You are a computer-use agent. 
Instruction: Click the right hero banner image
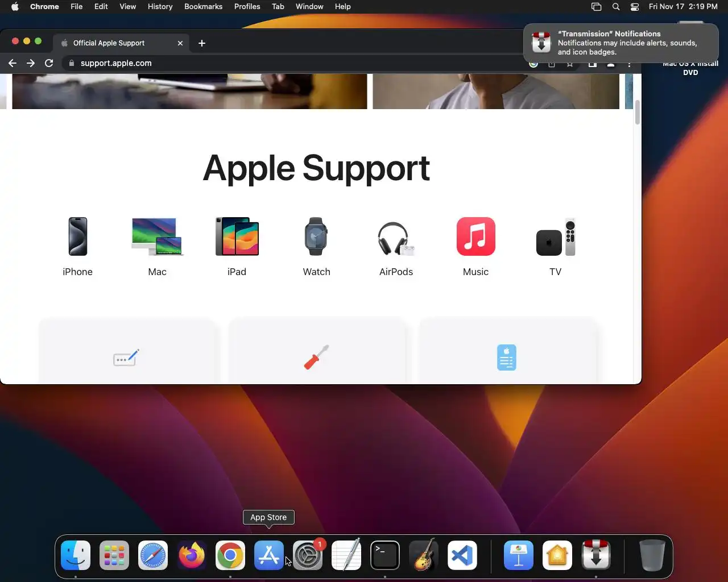496,91
